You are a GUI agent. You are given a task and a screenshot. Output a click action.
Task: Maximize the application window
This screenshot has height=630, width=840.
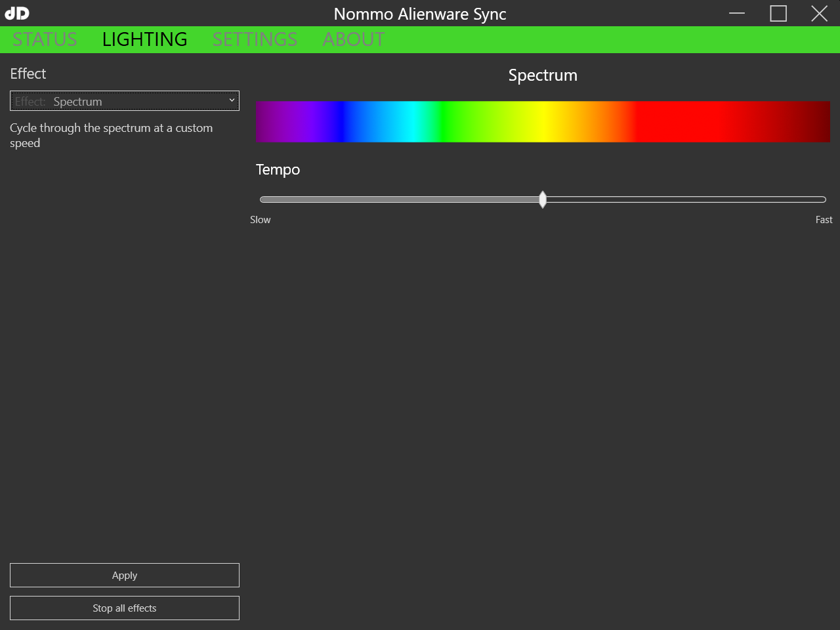point(778,13)
